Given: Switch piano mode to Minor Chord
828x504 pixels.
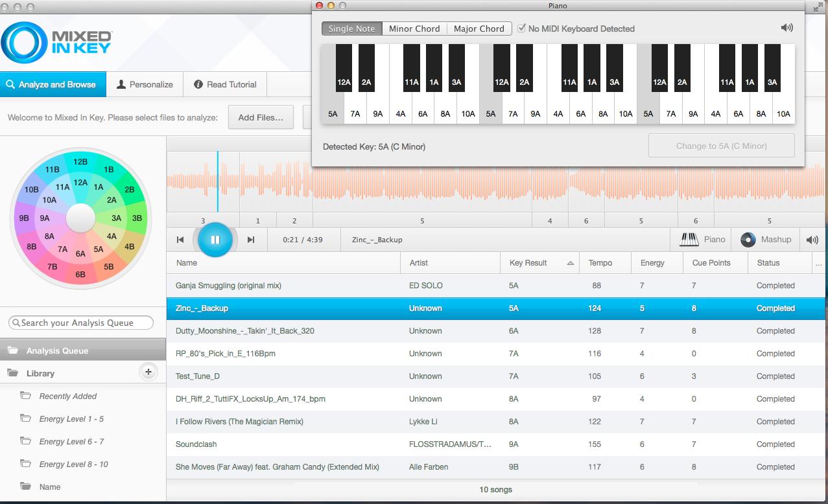Looking at the screenshot, I should point(414,29).
